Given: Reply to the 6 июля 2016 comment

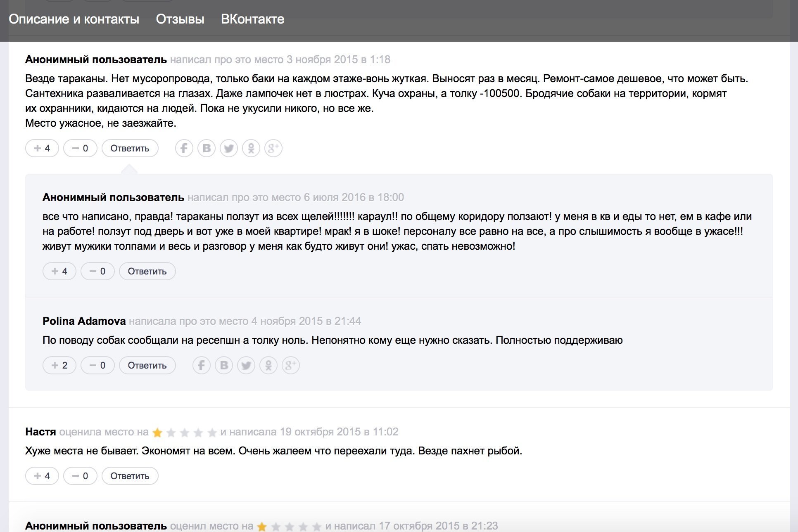Looking at the screenshot, I should pos(147,271).
